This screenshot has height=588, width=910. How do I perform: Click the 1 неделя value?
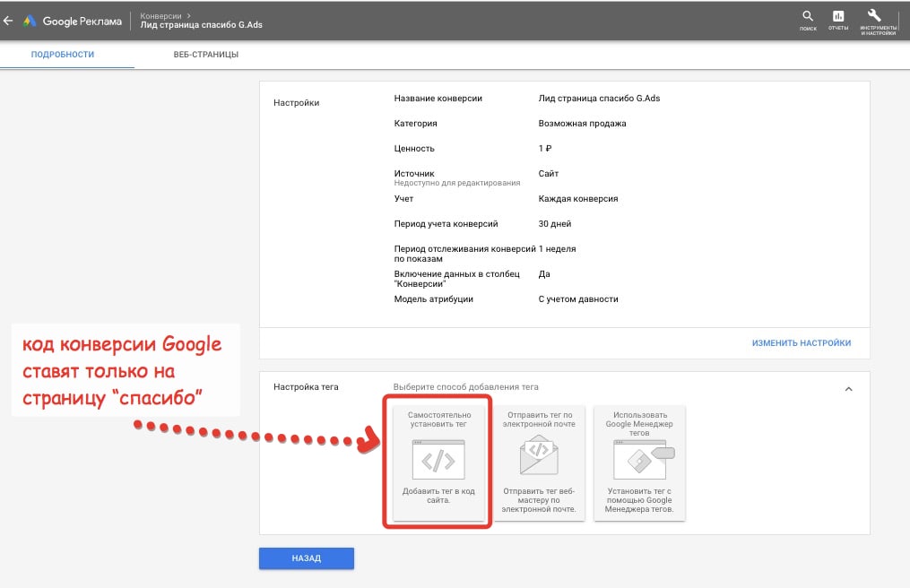pyautogui.click(x=557, y=248)
